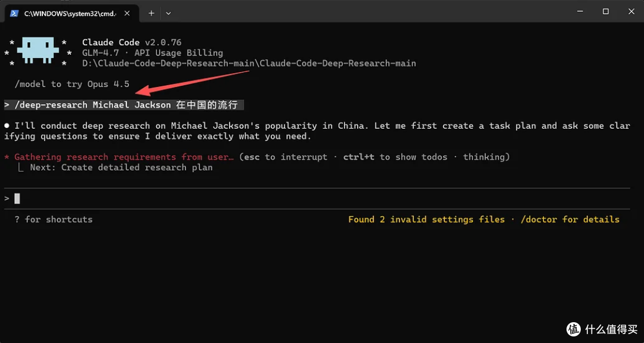The image size is (644, 343).
Task: Click the GLM-4.7 API Usage Billing line
Action: pos(153,53)
